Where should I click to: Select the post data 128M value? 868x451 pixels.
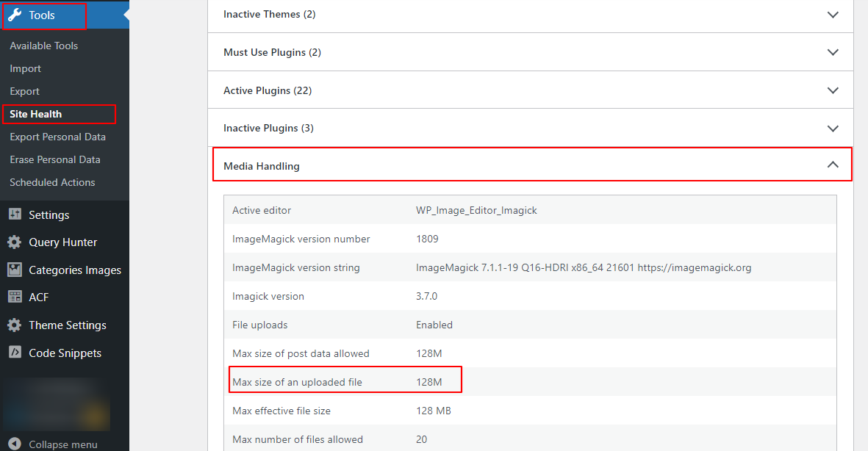tap(429, 353)
